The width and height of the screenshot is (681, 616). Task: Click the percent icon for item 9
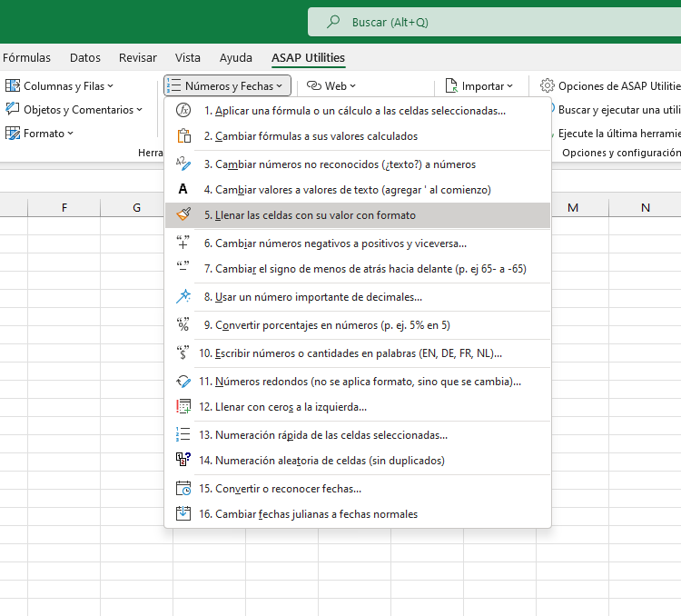point(183,324)
